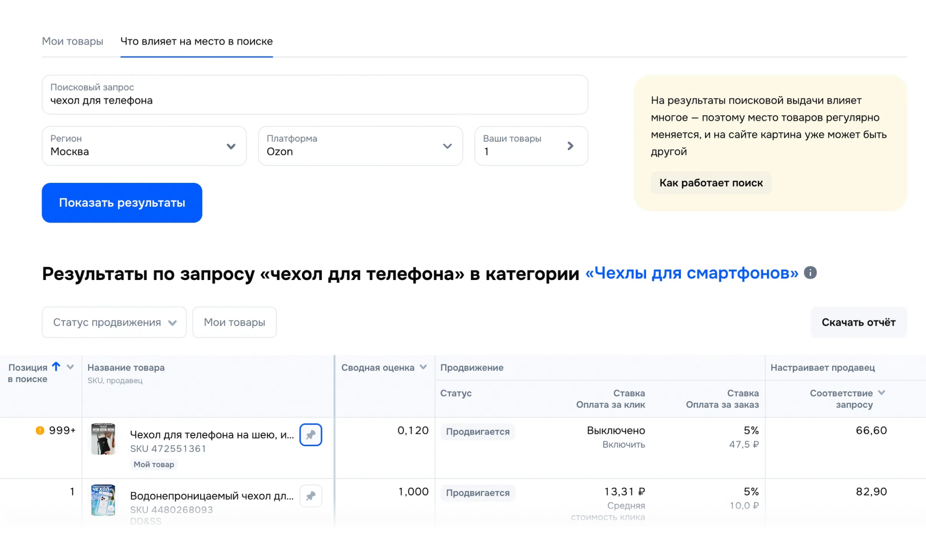The height and width of the screenshot is (560, 926).
Task: Click the 47,5 ₽ order bid amount
Action: click(744, 445)
